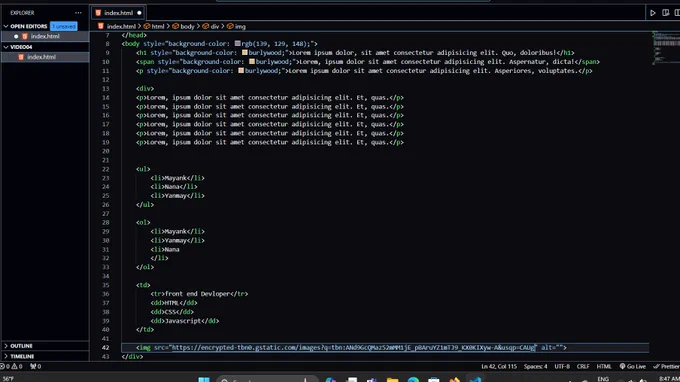Click 'Mayank' li on line 29
The height and width of the screenshot is (382, 680).
tap(177, 232)
